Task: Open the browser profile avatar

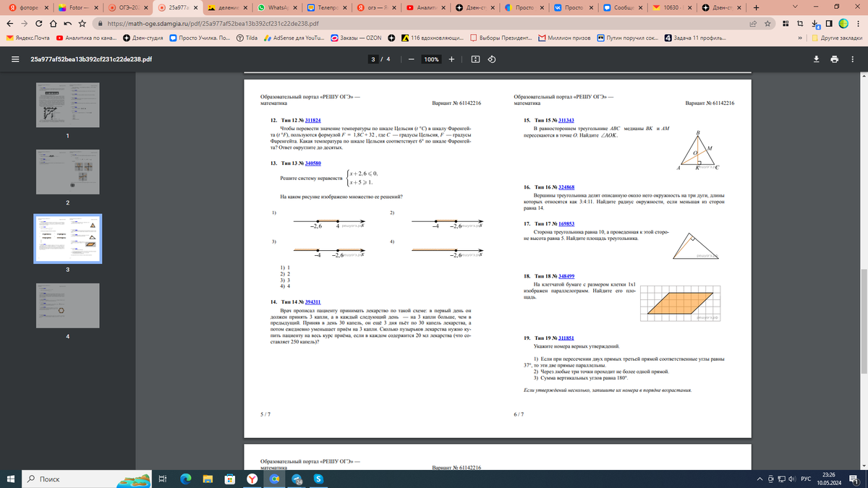Action: [x=843, y=23]
